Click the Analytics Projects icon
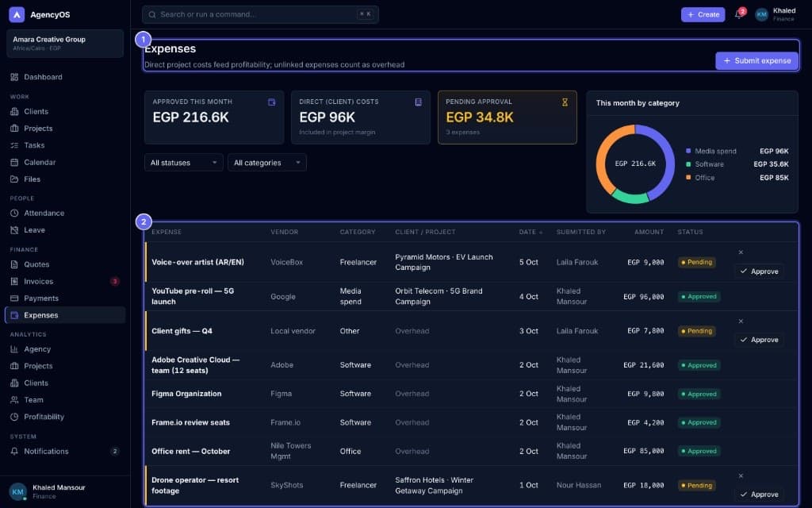Image resolution: width=812 pixels, height=508 pixels. tap(14, 366)
